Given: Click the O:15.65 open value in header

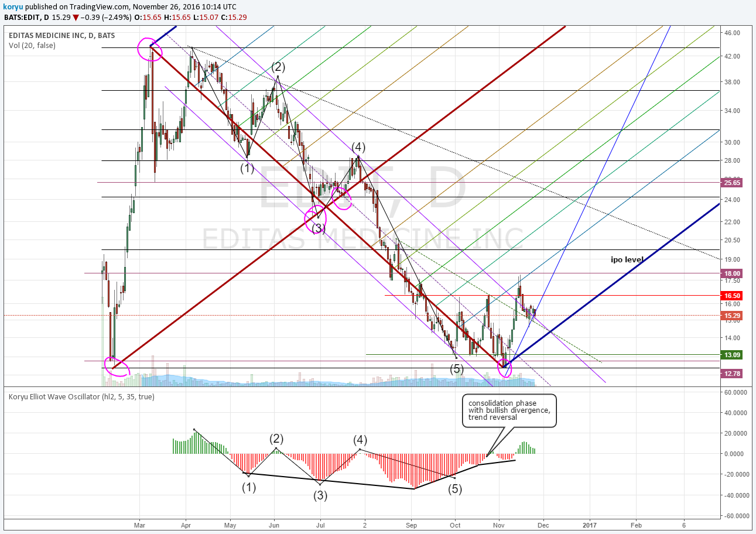Looking at the screenshot, I should pyautogui.click(x=149, y=17).
